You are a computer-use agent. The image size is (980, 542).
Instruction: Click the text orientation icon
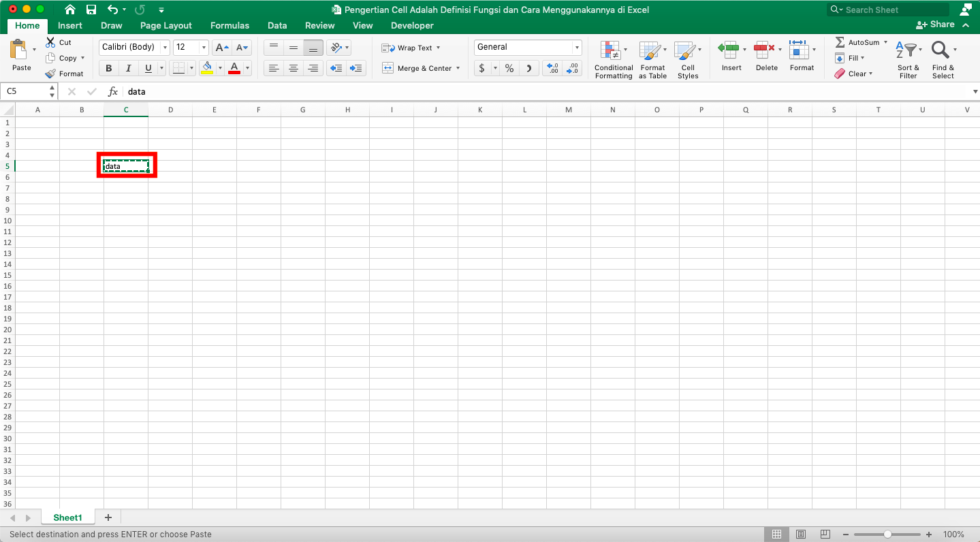(336, 48)
